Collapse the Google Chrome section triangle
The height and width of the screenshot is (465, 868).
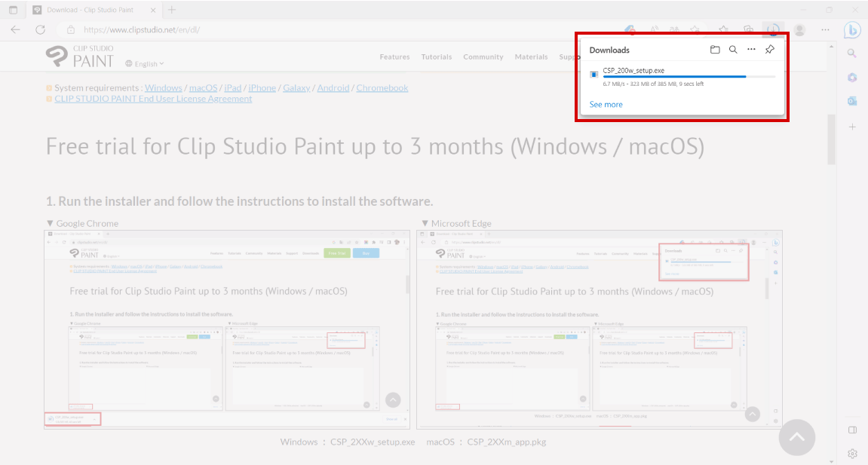click(x=51, y=224)
